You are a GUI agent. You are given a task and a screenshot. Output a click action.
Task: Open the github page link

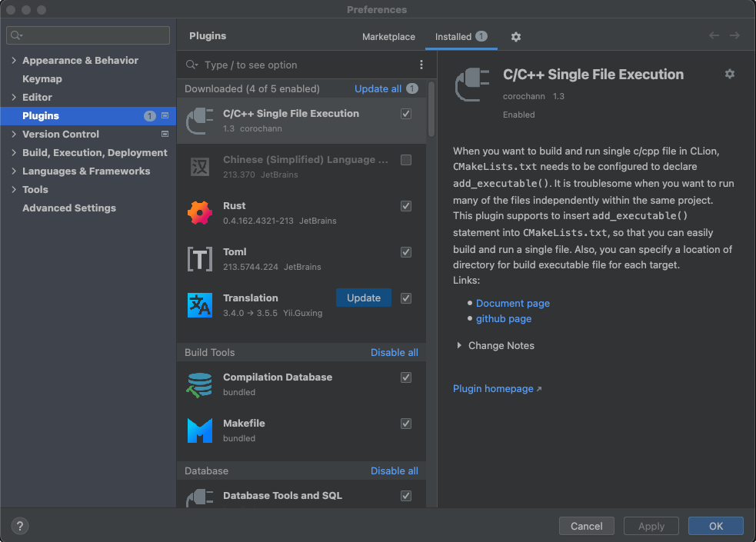pyautogui.click(x=503, y=318)
